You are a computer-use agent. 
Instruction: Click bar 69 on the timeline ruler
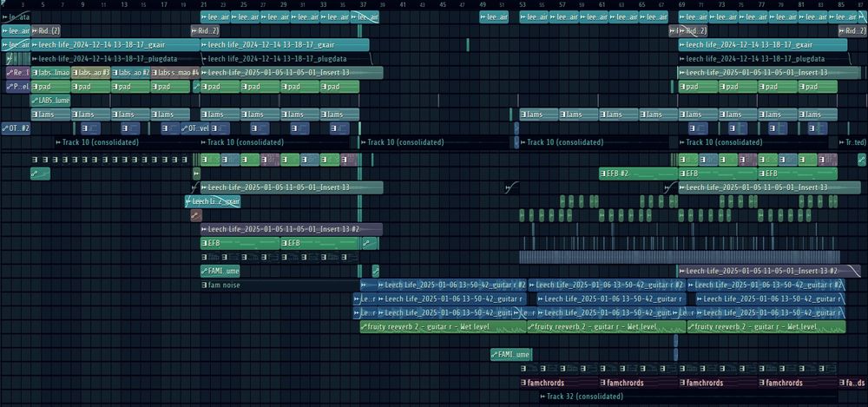click(x=682, y=4)
